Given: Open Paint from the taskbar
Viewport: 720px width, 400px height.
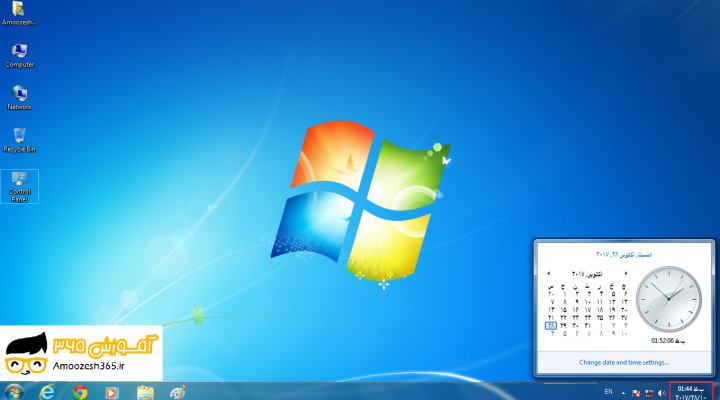Looking at the screenshot, I should coord(178,393).
